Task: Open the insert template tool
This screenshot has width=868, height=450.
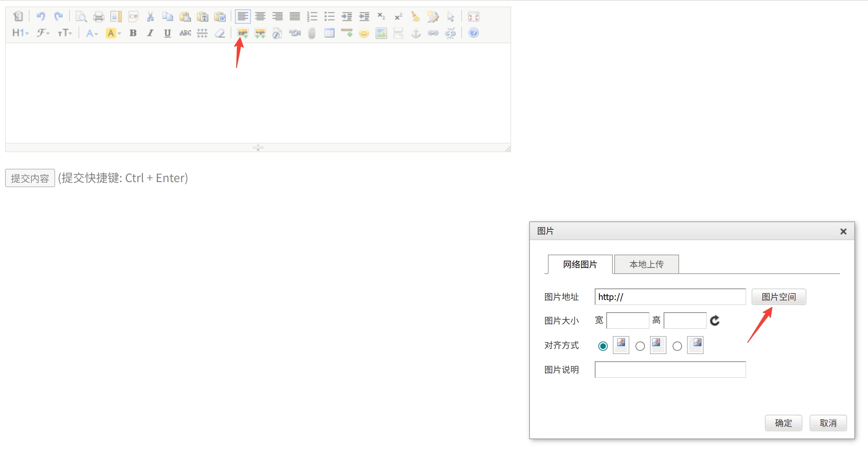Action: [116, 17]
